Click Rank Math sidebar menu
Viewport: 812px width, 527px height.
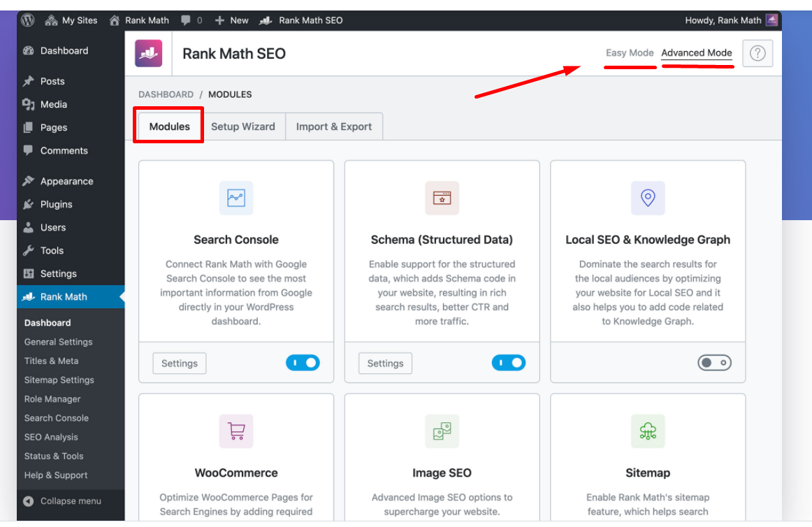[71, 297]
